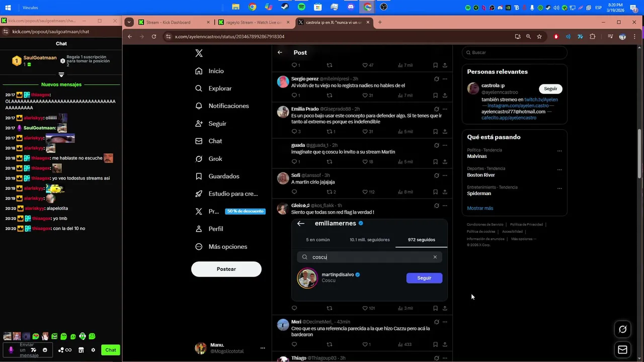
Task: Open Kick chat settings gear
Action: click(93, 350)
